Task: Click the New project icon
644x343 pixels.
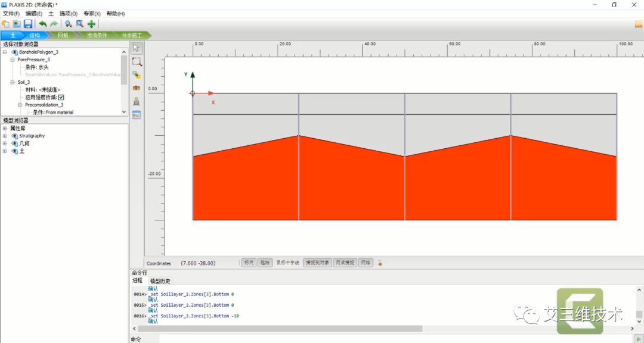Action: [5, 24]
